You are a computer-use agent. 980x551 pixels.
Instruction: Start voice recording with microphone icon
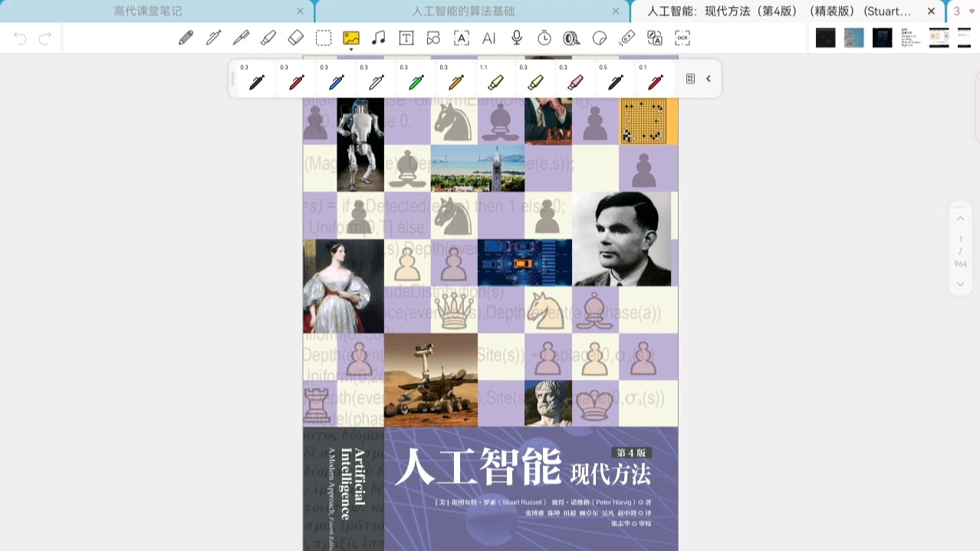pyautogui.click(x=517, y=38)
